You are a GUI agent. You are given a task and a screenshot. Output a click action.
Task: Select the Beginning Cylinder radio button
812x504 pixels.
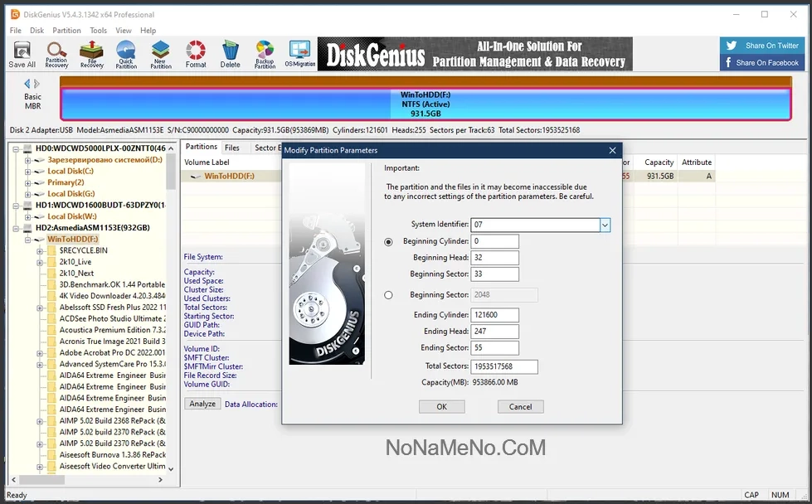pyautogui.click(x=389, y=242)
